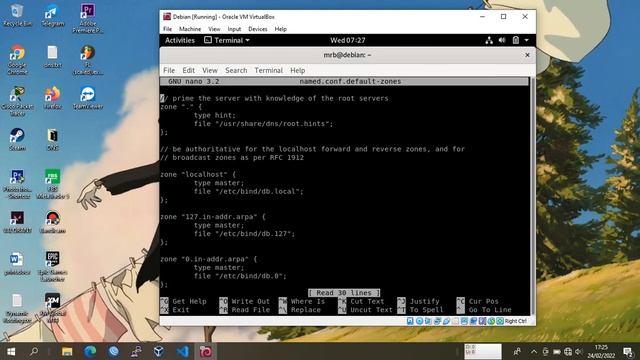The width and height of the screenshot is (640, 360).
Task: Click Activities in the GNOME top bar
Action: click(x=180, y=40)
